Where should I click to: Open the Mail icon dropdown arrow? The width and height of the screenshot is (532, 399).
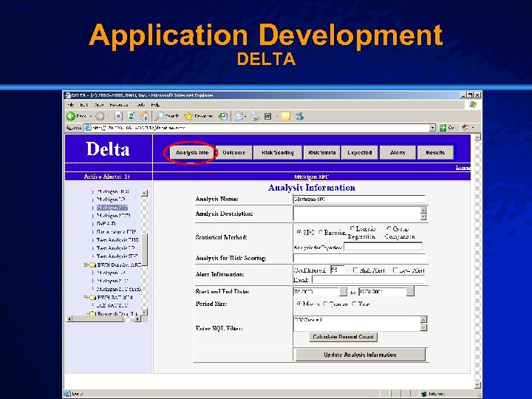[x=245, y=117]
